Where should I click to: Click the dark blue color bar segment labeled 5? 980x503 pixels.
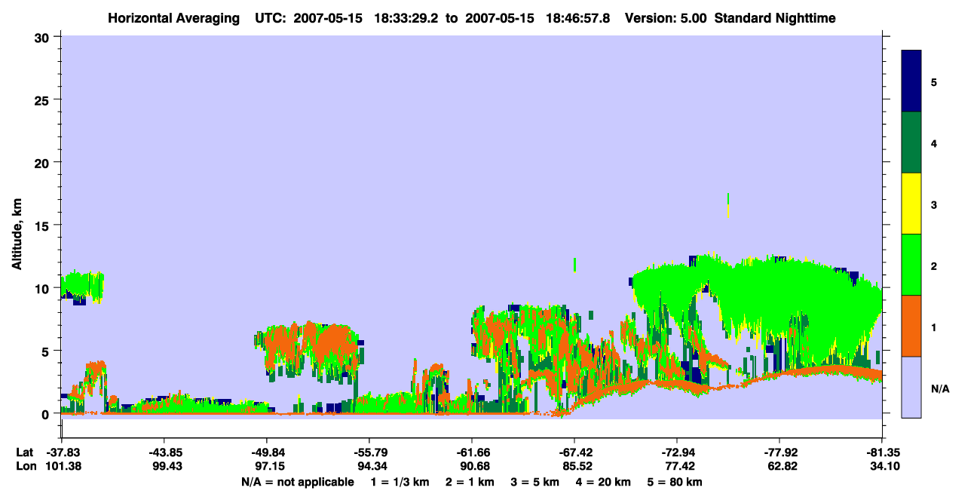click(x=911, y=81)
